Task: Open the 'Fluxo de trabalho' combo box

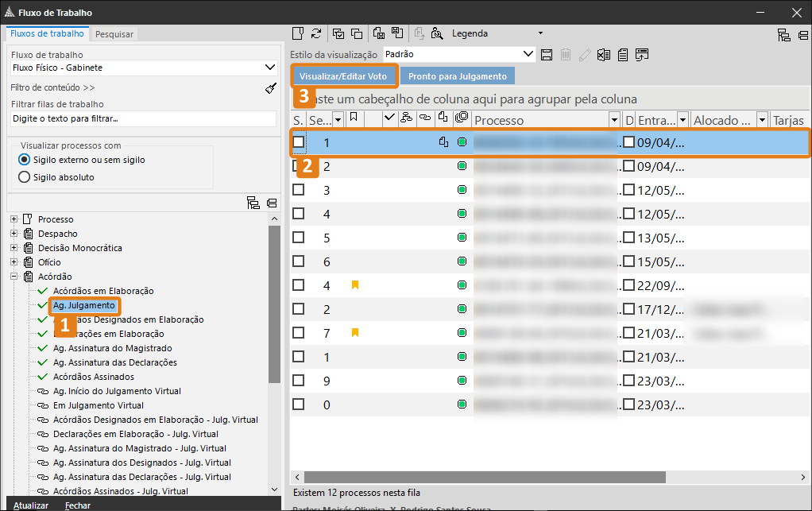Action: pos(144,68)
